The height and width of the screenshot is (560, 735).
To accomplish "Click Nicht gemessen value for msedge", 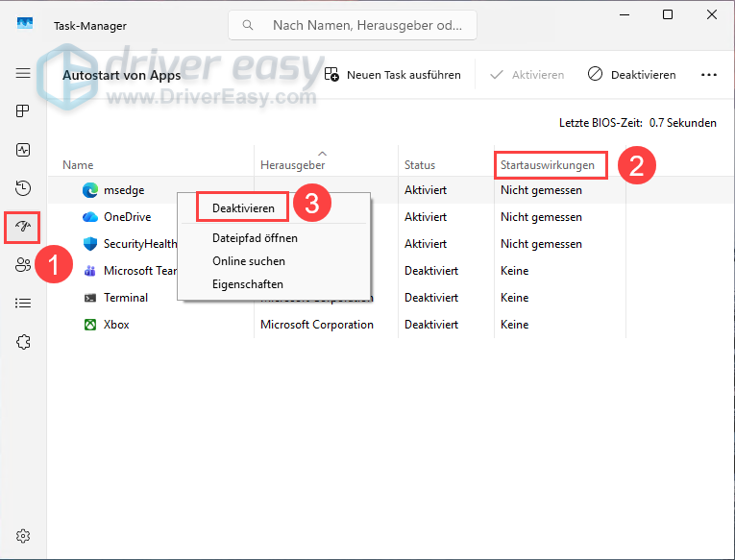I will 541,190.
